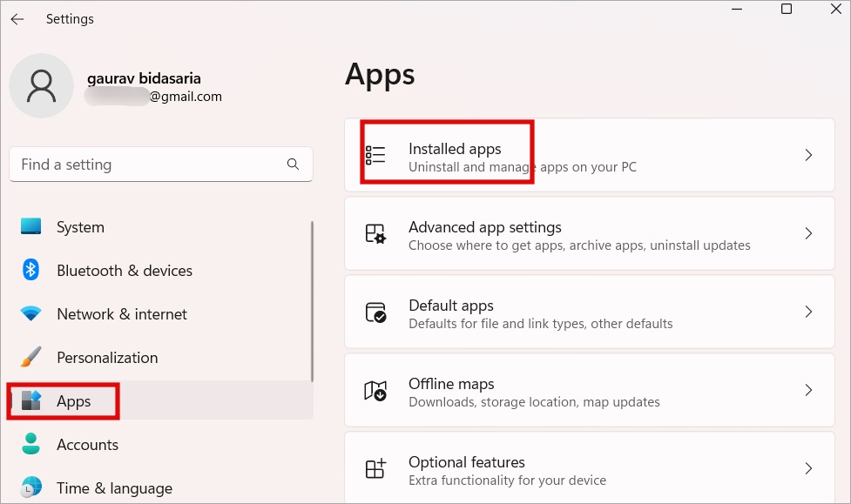Click the Offline maps icon
The width and height of the screenshot is (851, 504).
pyautogui.click(x=375, y=391)
